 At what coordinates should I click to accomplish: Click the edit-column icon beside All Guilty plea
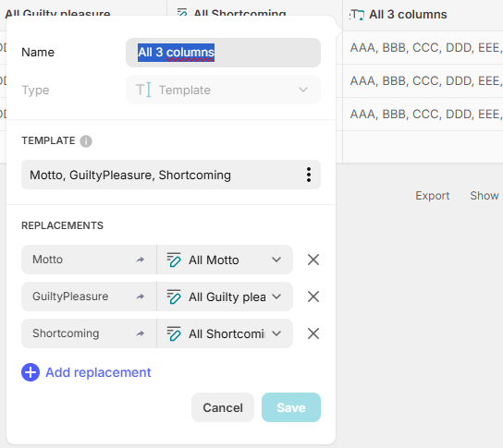(174, 297)
